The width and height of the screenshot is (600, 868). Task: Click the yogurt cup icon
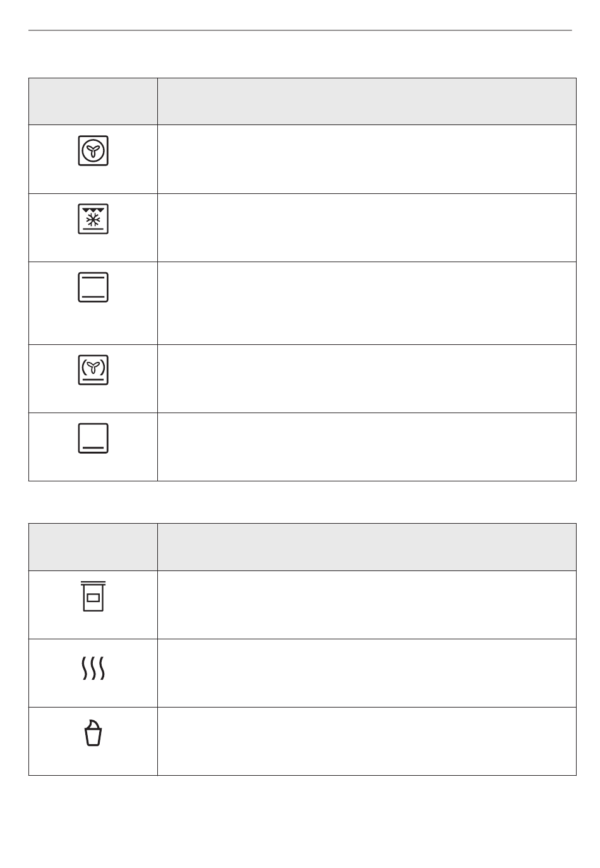point(93,733)
